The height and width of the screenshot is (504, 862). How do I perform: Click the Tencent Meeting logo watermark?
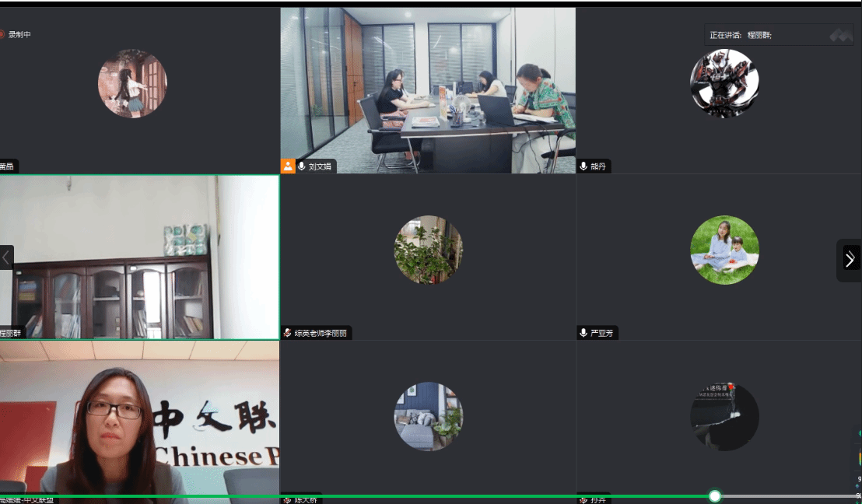click(840, 35)
